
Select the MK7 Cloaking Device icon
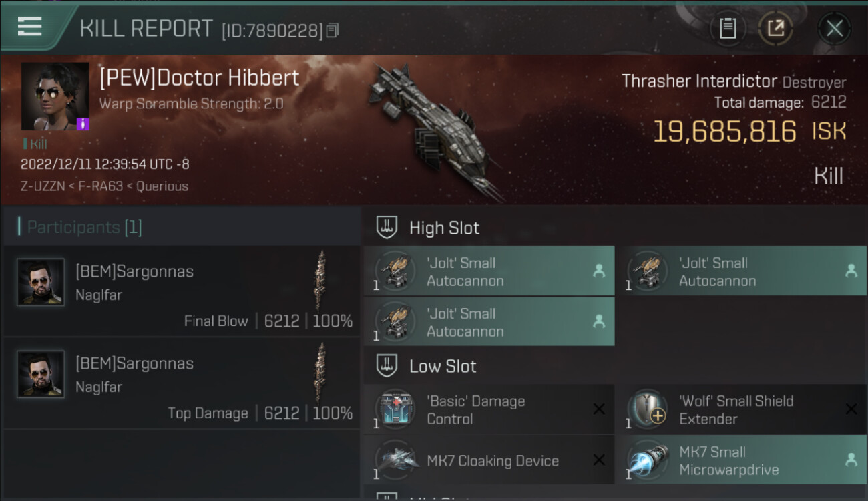tap(395, 460)
